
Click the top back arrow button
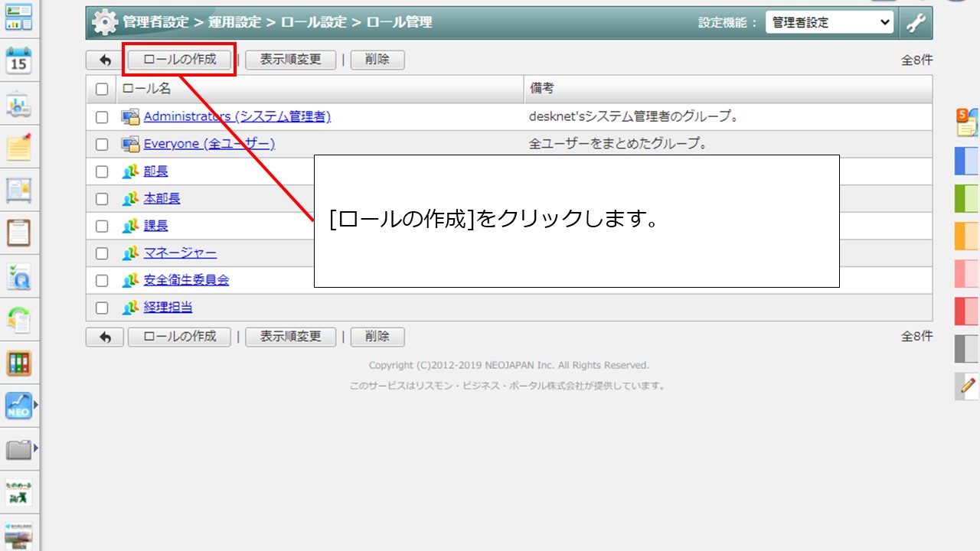(105, 60)
